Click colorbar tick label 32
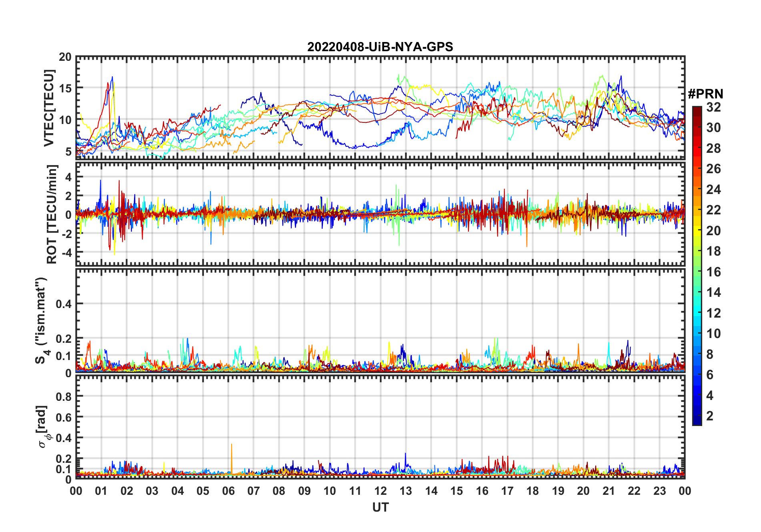The image size is (761, 532). click(713, 107)
